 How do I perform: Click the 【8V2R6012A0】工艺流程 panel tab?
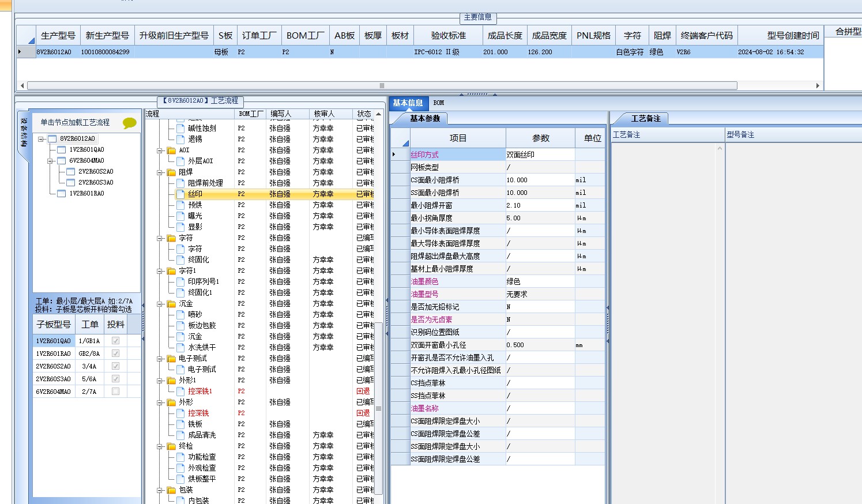200,100
